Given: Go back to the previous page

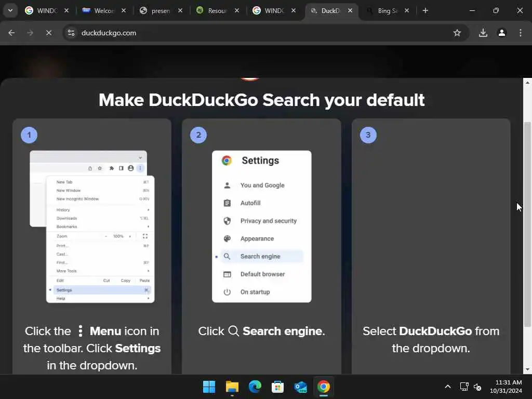Looking at the screenshot, I should coord(11,33).
